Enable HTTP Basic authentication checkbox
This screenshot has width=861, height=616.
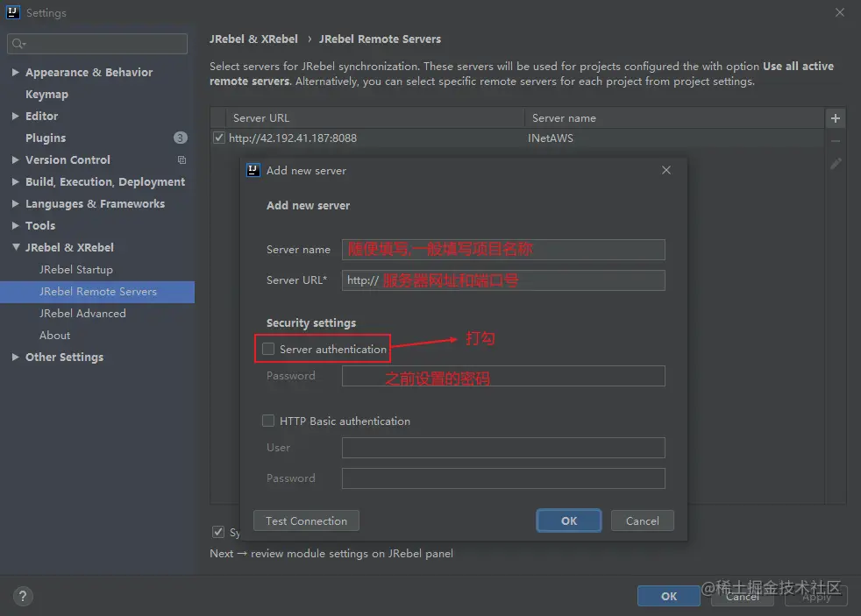coord(268,421)
